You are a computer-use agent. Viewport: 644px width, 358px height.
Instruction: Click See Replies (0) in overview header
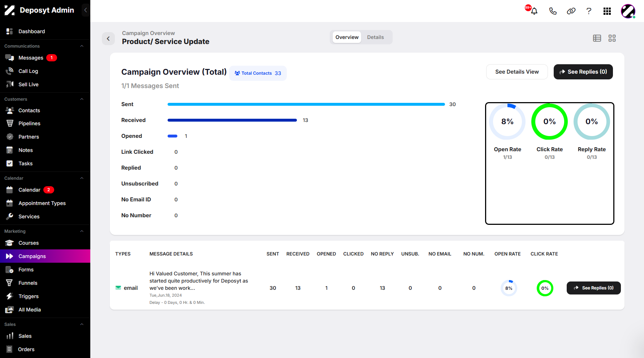[x=583, y=72]
